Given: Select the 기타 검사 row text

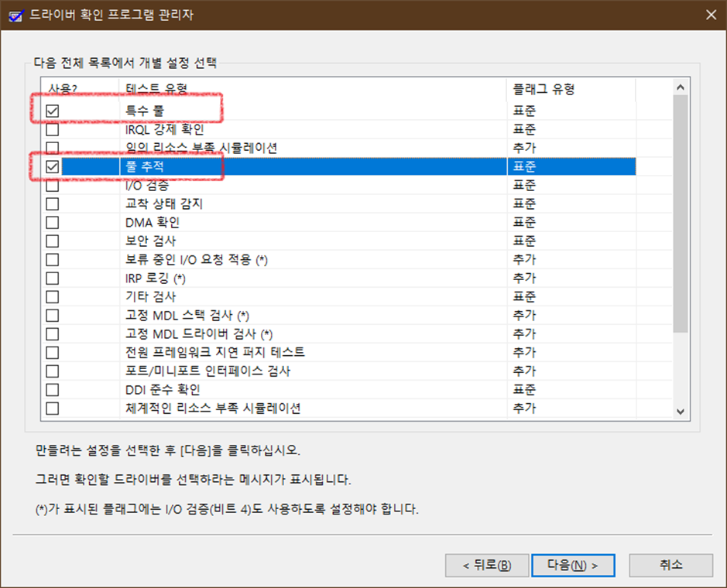Looking at the screenshot, I should (x=151, y=296).
